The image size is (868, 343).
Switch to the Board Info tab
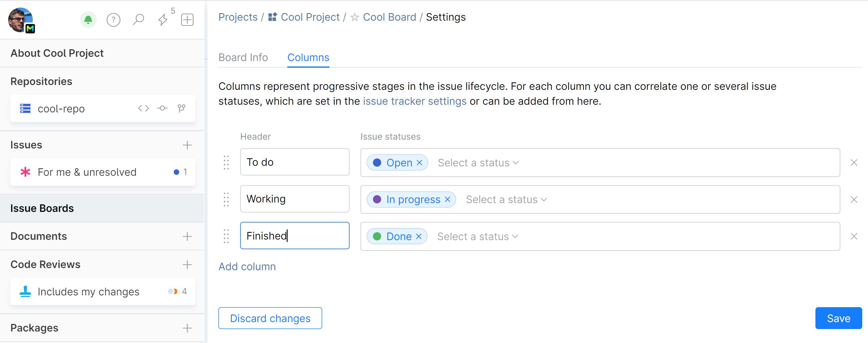(x=243, y=57)
